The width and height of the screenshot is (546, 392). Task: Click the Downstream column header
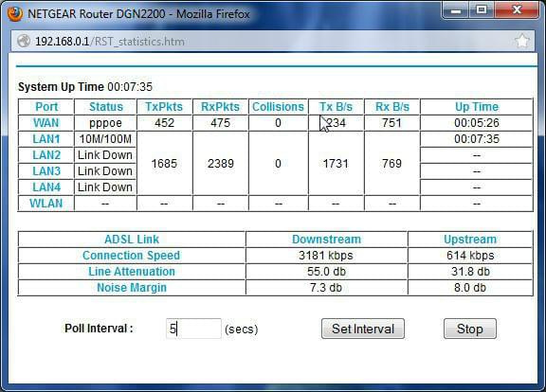326,240
